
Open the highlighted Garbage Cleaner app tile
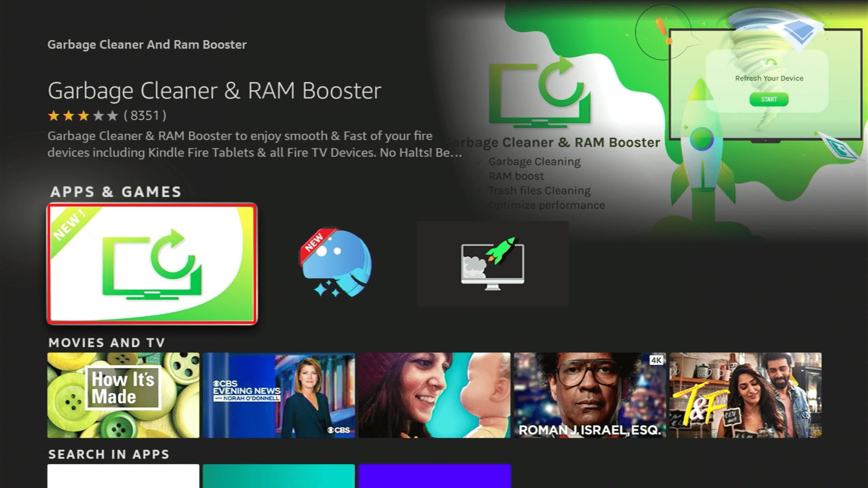(x=152, y=264)
